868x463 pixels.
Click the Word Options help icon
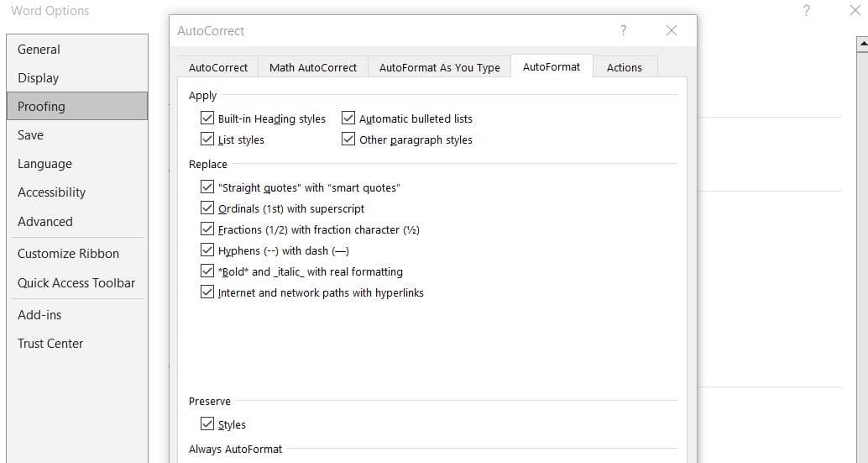(806, 11)
